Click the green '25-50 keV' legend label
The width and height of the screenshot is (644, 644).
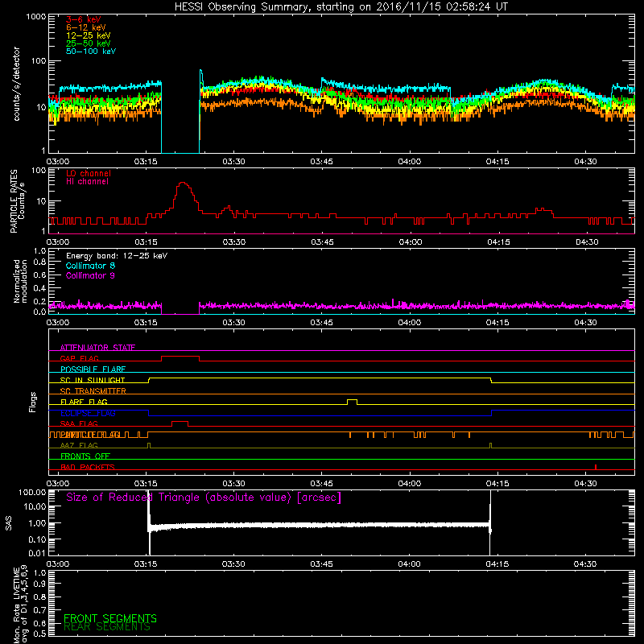[89, 43]
